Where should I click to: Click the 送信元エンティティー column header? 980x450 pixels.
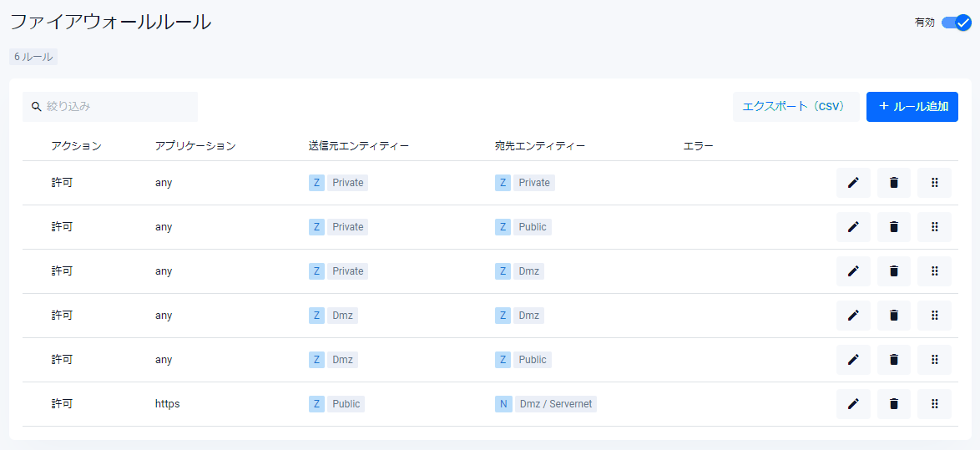358,146
